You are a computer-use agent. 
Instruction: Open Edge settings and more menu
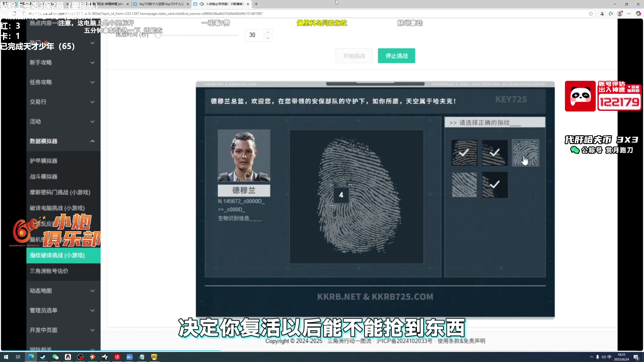coord(629,14)
